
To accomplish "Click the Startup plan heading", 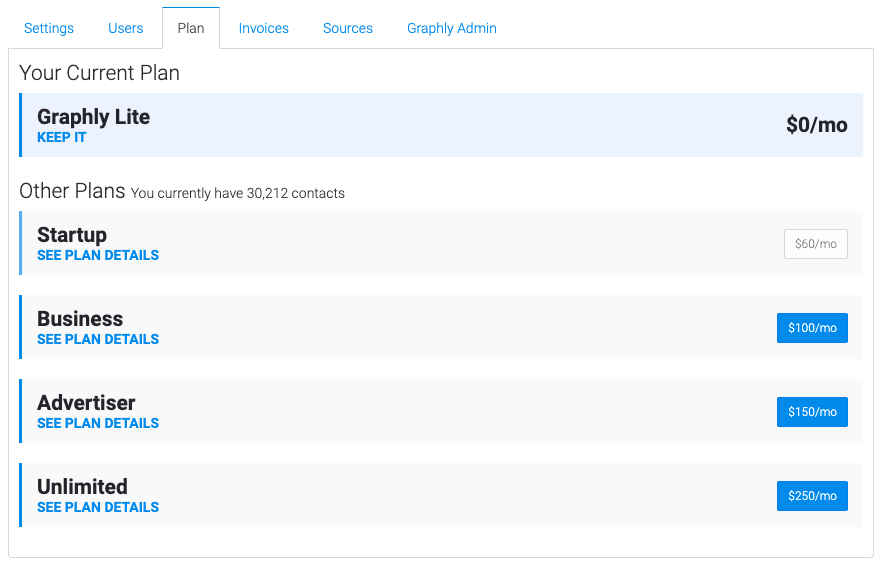I will pos(72,235).
